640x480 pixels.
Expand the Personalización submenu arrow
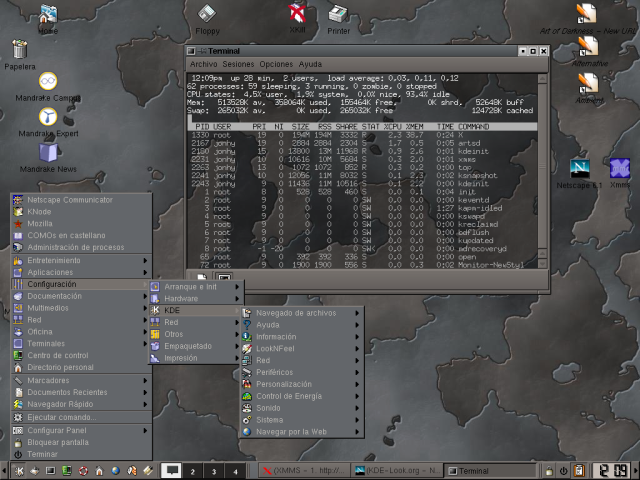click(x=357, y=384)
